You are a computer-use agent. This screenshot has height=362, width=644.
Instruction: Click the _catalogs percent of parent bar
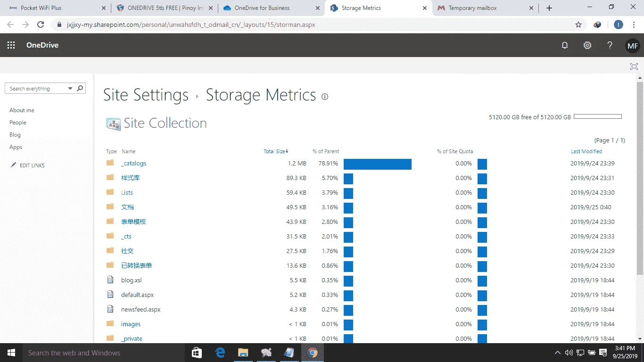pos(378,164)
